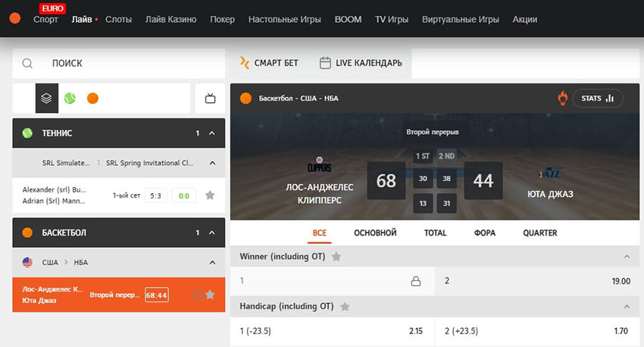
Task: Bet on 2 (+23.5) at 1.70
Action: [537, 331]
